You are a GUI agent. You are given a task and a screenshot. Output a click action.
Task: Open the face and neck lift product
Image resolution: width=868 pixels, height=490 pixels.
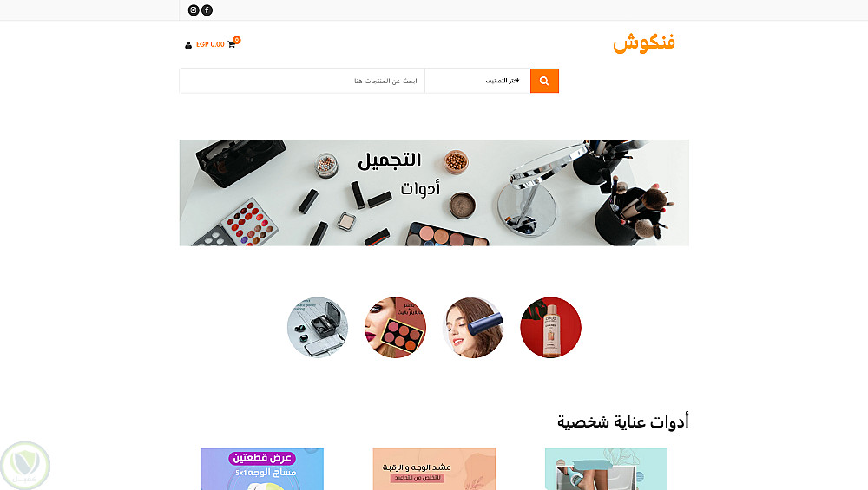pyautogui.click(x=434, y=469)
